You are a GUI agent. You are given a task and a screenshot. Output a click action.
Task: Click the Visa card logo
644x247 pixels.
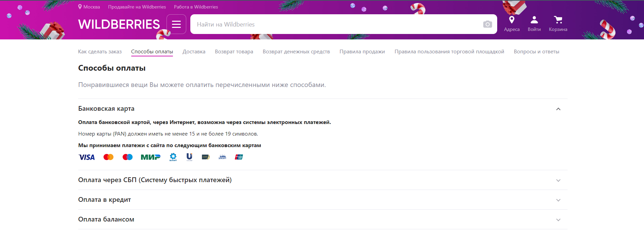pos(87,157)
